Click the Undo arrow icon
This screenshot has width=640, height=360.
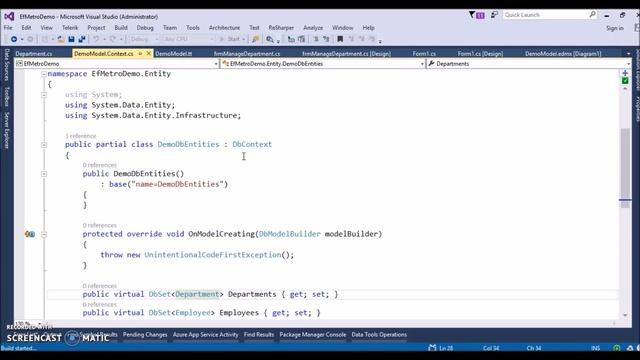pos(96,39)
